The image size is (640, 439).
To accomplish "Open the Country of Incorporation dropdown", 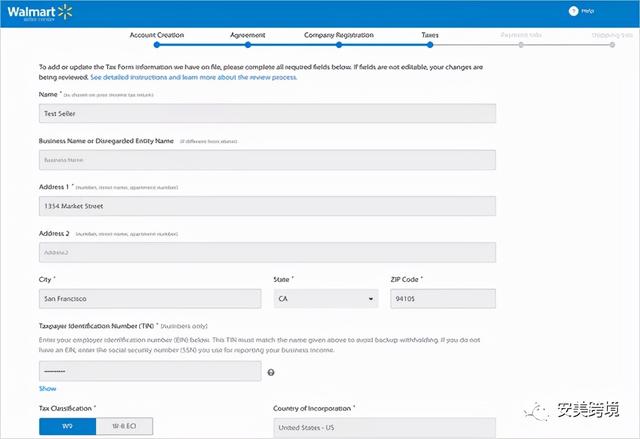I will pyautogui.click(x=384, y=428).
